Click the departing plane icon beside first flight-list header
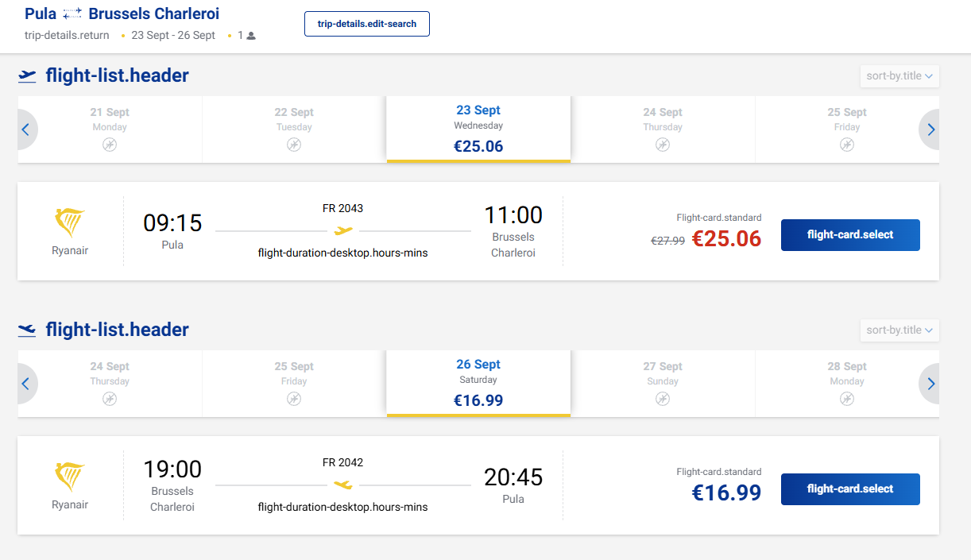This screenshot has height=560, width=971. coord(28,76)
